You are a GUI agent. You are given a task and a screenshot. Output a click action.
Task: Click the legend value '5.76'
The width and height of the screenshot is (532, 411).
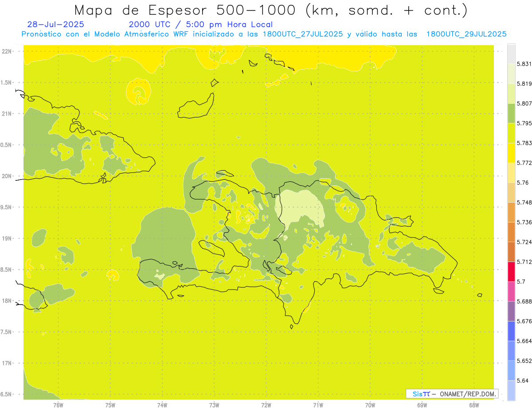coord(523,183)
